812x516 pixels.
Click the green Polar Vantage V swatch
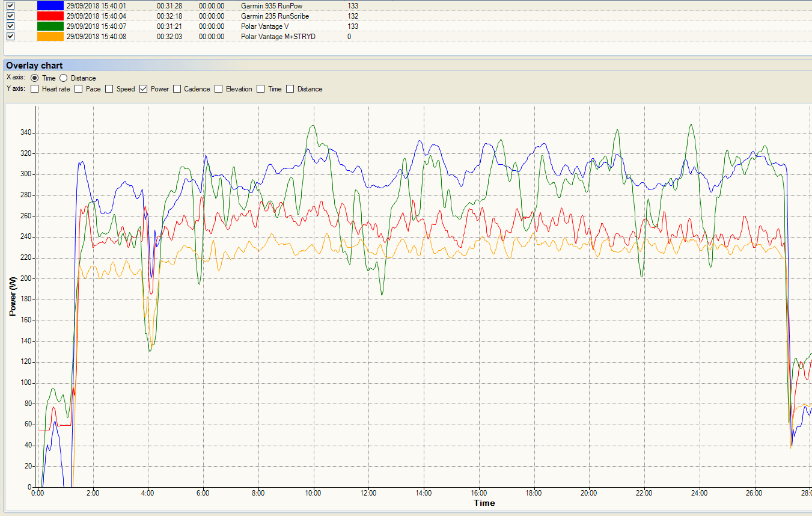pyautogui.click(x=50, y=26)
